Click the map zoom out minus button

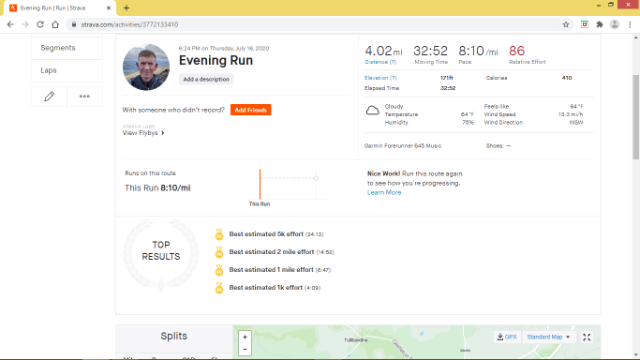245,349
